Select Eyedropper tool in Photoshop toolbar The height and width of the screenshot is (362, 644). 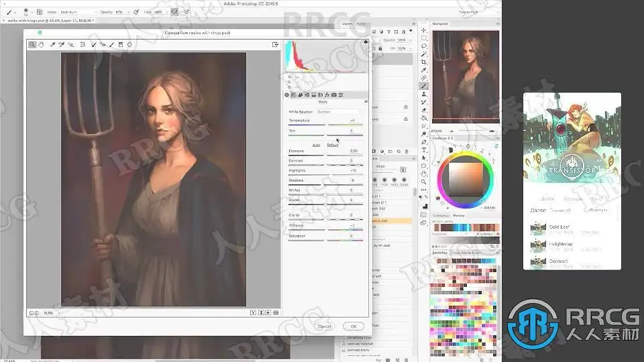coord(424,70)
